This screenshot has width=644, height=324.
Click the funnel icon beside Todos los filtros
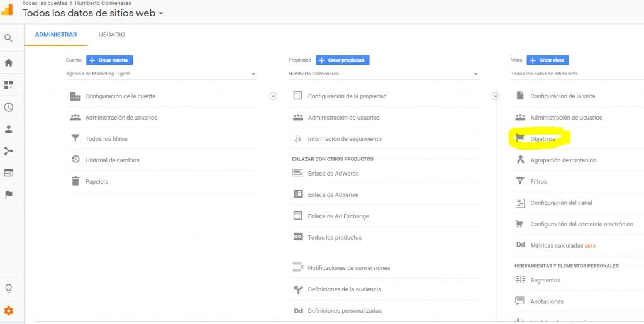(75, 138)
